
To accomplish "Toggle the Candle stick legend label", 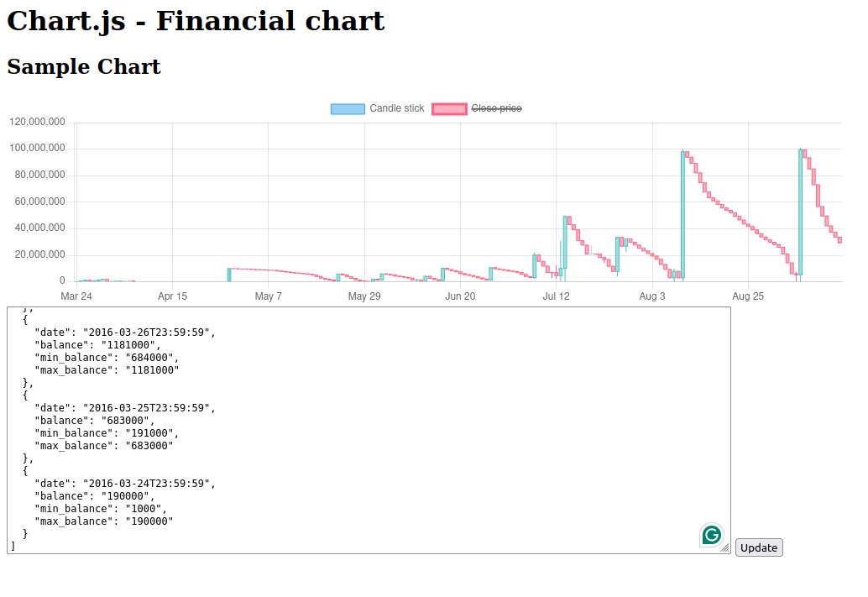I will point(397,108).
